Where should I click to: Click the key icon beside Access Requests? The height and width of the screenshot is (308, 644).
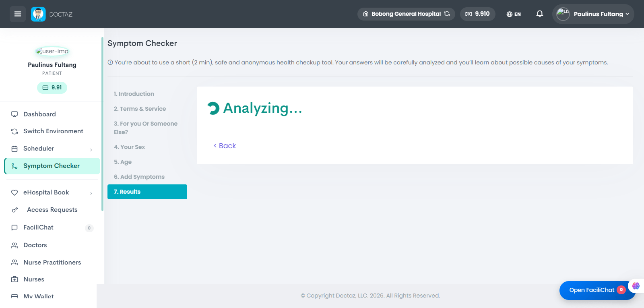coord(15,210)
